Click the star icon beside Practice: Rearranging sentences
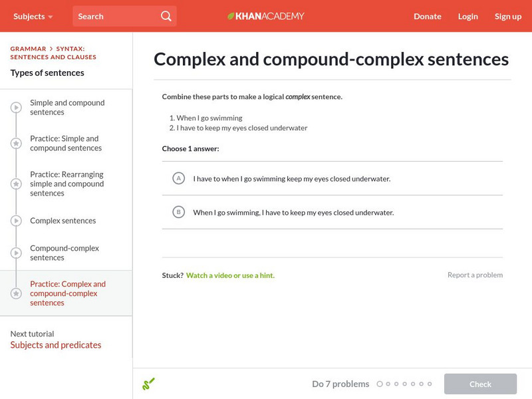The width and height of the screenshot is (532, 399). click(x=16, y=184)
